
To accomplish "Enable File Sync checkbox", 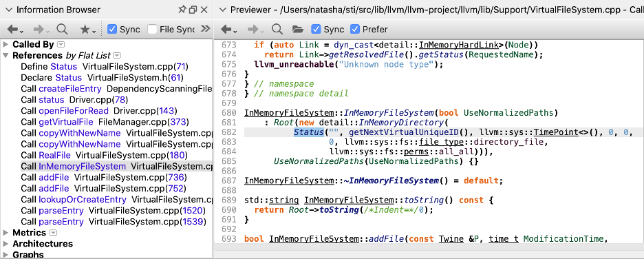I will point(152,29).
